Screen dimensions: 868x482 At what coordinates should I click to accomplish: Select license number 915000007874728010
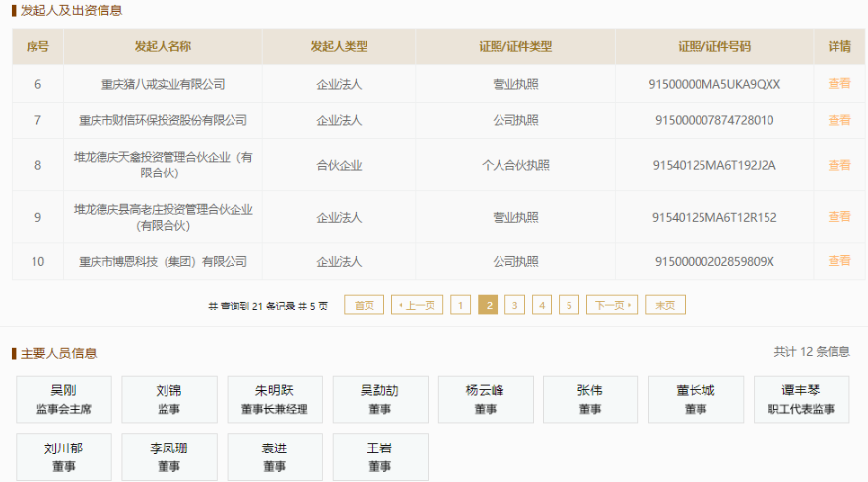pos(714,120)
